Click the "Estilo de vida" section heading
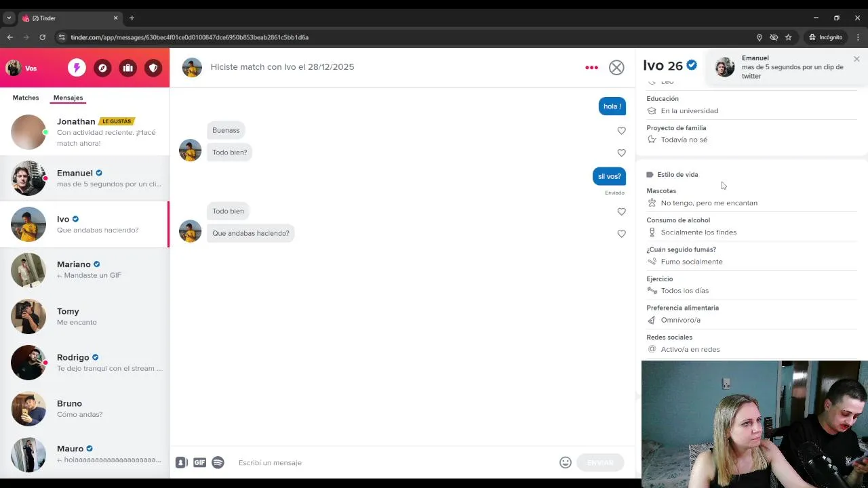Image resolution: width=868 pixels, height=488 pixels. (677, 175)
